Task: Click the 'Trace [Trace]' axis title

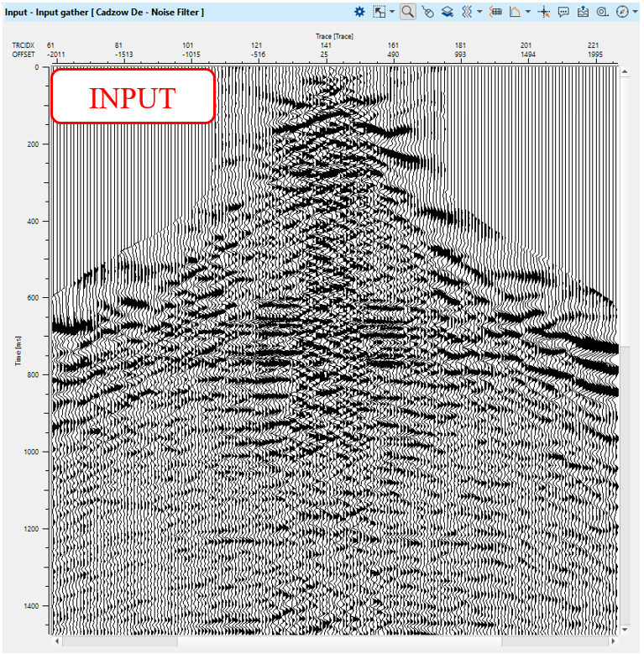Action: point(334,36)
